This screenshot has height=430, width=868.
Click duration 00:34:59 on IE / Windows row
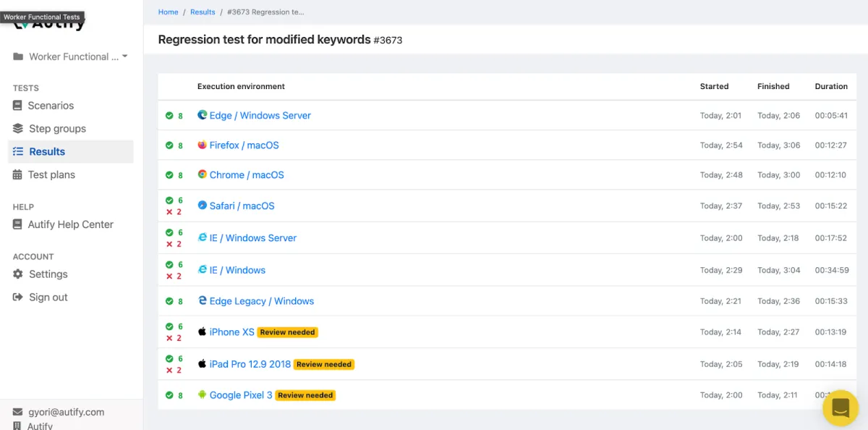tap(831, 270)
